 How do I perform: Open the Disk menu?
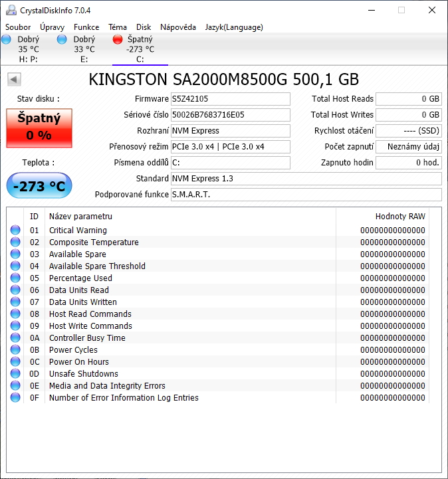point(144,27)
